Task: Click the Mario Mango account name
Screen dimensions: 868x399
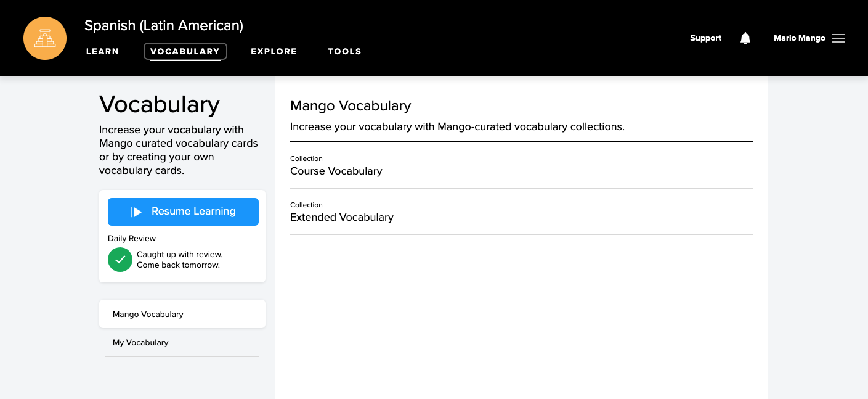Action: pos(800,38)
